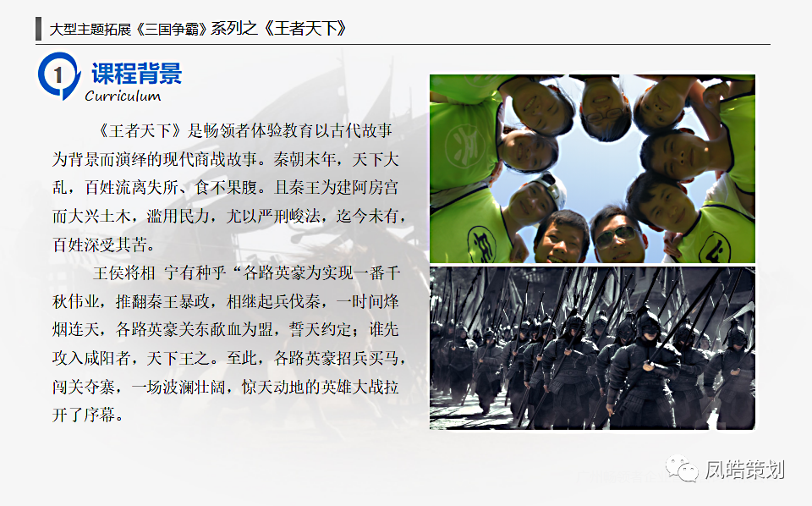Click the line ending 百姓深受其苦
The width and height of the screenshot is (812, 506).
tap(103, 245)
